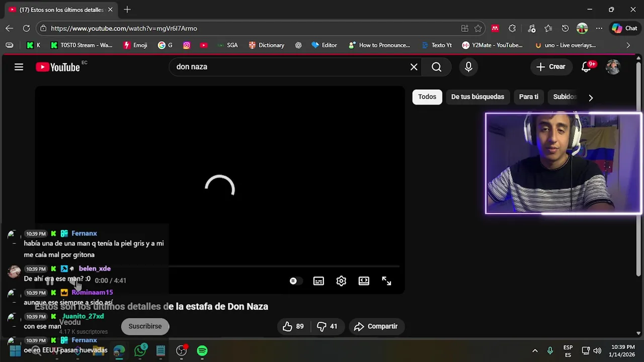Share the video with Compartir
Image resolution: width=644 pixels, height=362 pixels.
pyautogui.click(x=376, y=326)
